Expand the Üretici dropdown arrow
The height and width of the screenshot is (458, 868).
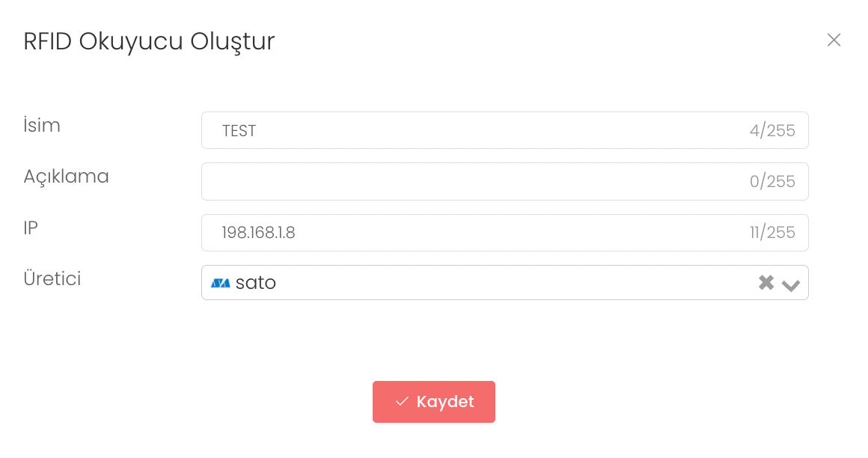tap(791, 284)
